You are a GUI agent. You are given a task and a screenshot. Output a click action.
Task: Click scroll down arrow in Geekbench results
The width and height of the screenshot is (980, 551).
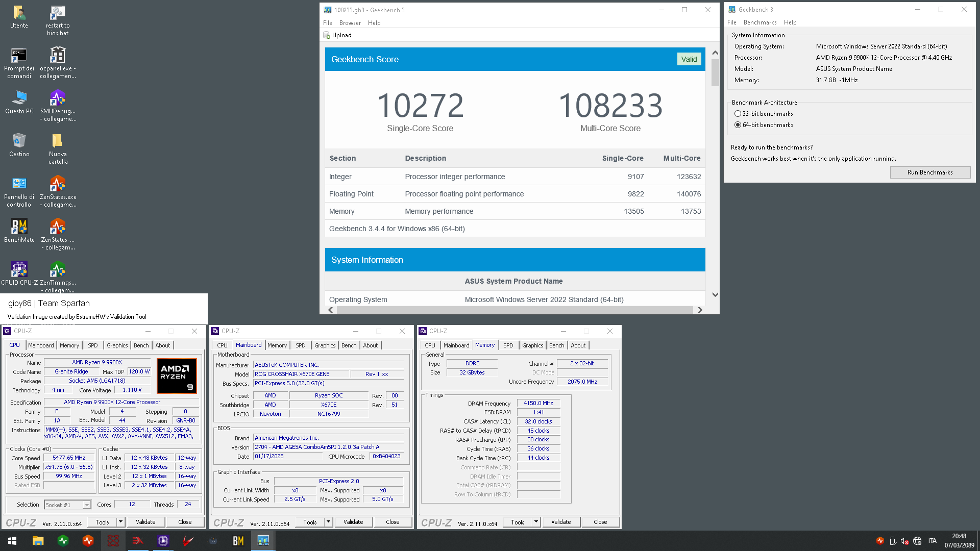[715, 294]
